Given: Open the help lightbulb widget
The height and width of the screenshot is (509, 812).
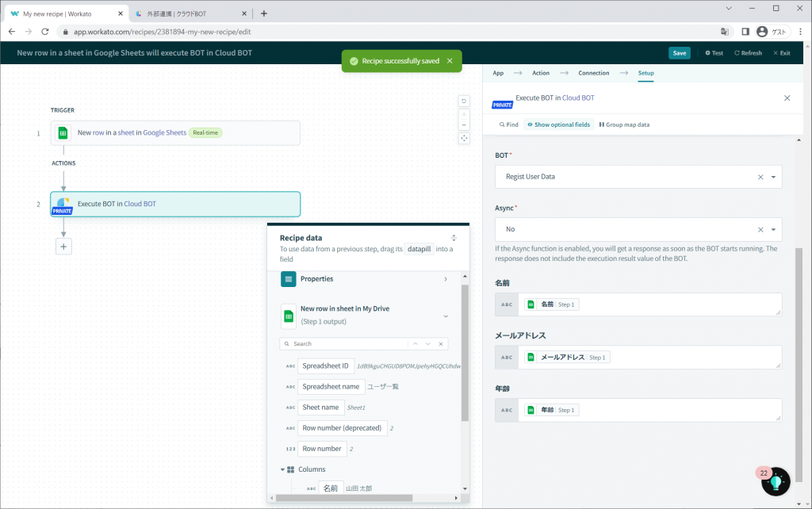Looking at the screenshot, I should (x=776, y=481).
